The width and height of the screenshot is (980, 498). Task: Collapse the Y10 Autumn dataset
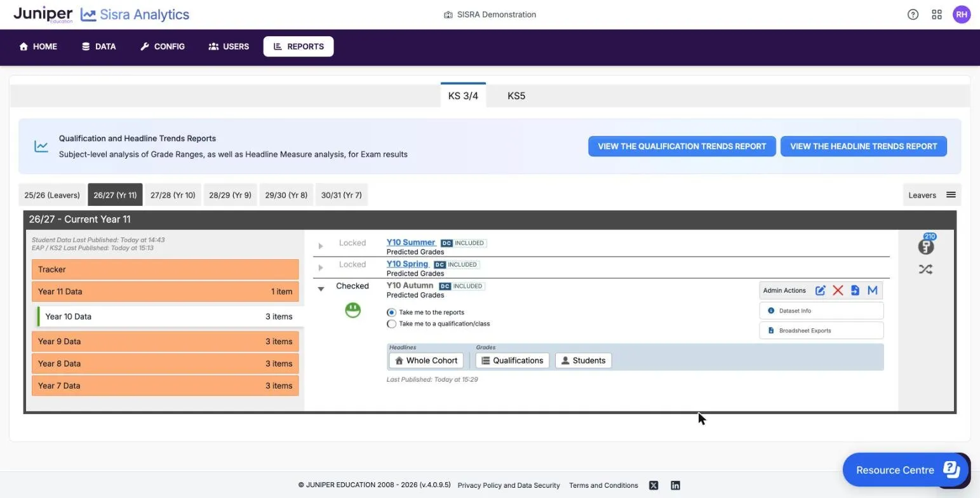point(321,289)
